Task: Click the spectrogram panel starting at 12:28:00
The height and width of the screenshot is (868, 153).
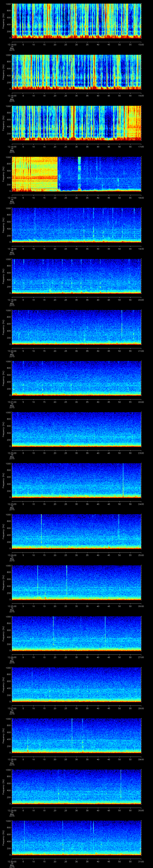Action: click(77, 736)
